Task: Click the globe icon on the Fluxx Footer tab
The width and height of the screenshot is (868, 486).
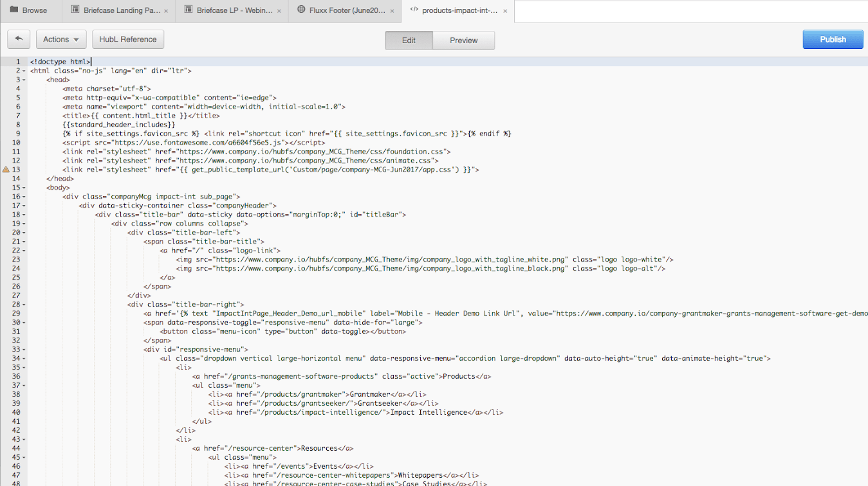Action: [302, 10]
